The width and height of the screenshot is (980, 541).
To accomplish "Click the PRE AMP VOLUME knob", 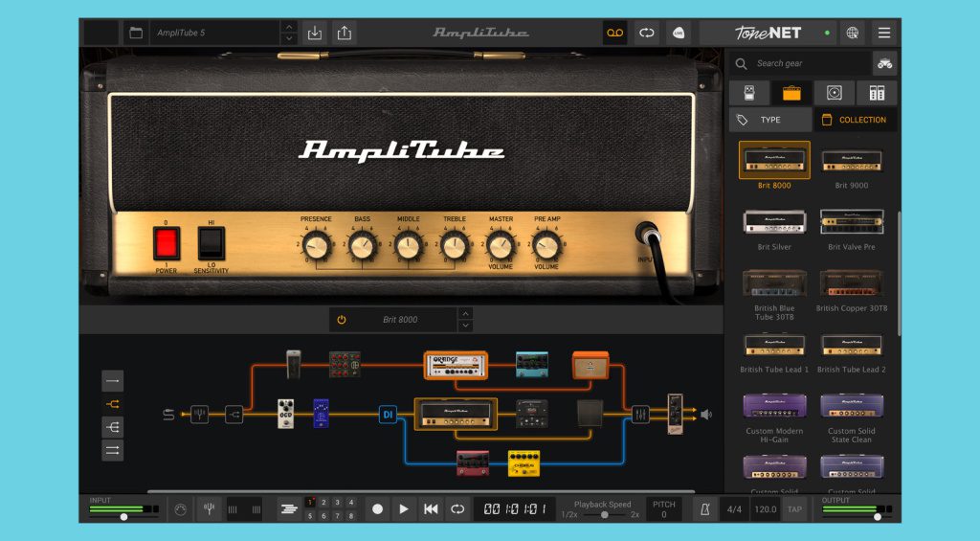I will coord(546,246).
